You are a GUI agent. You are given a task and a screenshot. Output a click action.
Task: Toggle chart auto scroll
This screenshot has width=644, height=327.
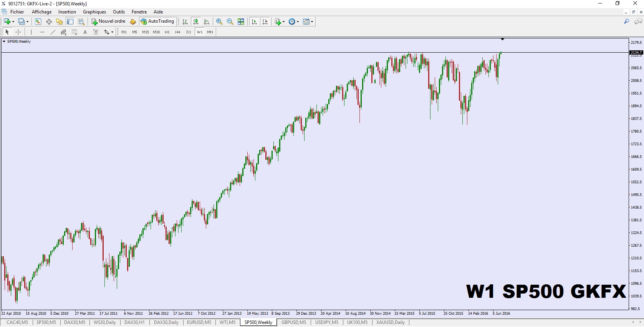click(254, 22)
